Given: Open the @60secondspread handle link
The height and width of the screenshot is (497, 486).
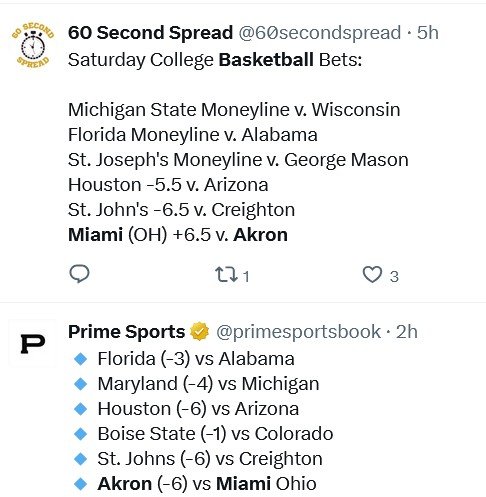Looking at the screenshot, I should click(320, 33).
